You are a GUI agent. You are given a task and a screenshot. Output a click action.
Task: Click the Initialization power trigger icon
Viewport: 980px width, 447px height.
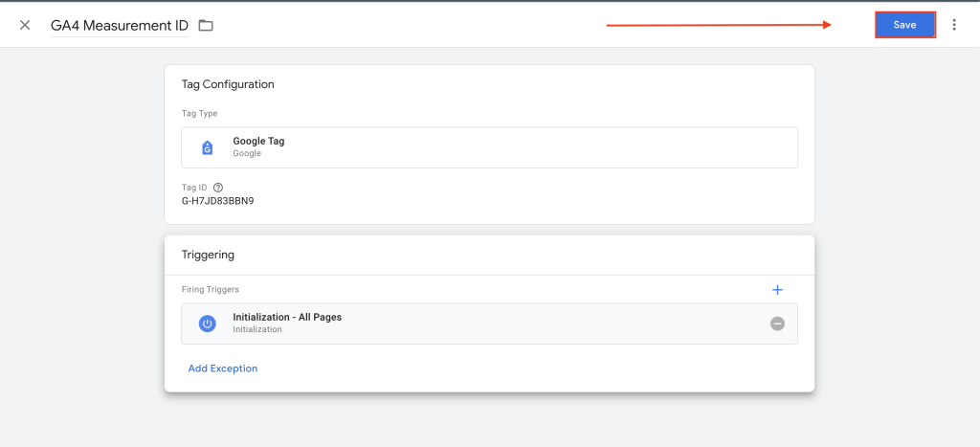coord(208,324)
